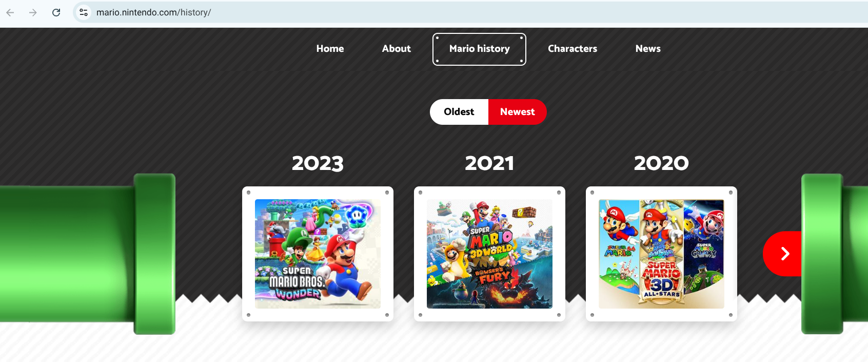Open Super Mario 3D World Bowser's Fury card
The image size is (868, 362).
[489, 254]
